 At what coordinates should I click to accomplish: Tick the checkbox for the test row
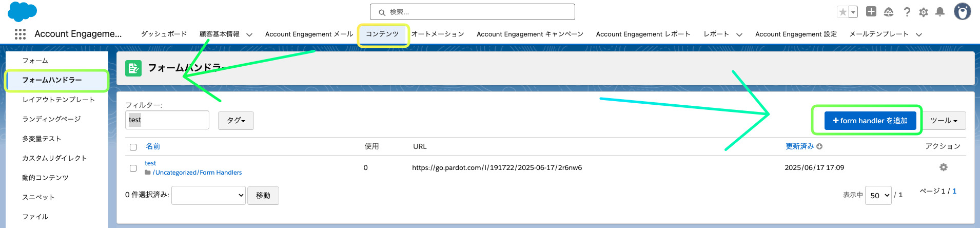click(133, 168)
